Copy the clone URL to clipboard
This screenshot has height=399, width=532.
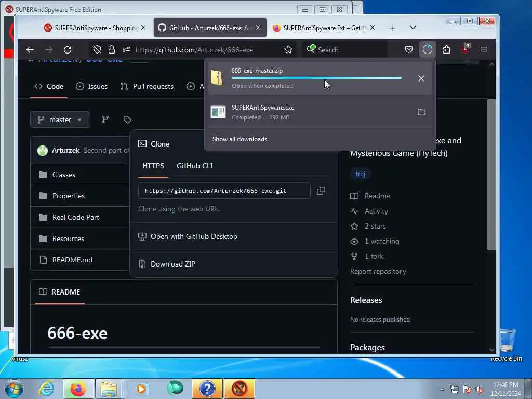[321, 191]
